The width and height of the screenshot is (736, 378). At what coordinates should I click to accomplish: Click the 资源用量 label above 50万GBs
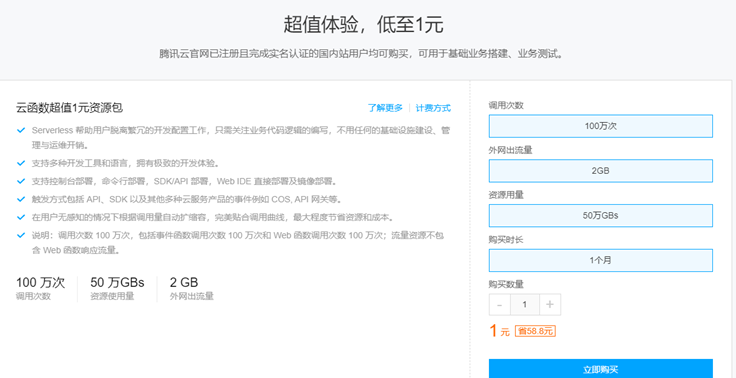click(506, 195)
